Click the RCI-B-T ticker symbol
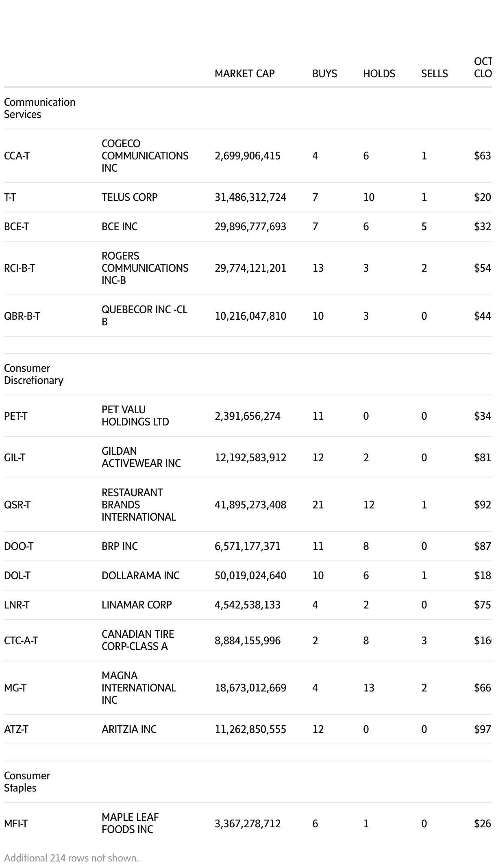Viewport: 496px width, 868px height. (x=20, y=268)
